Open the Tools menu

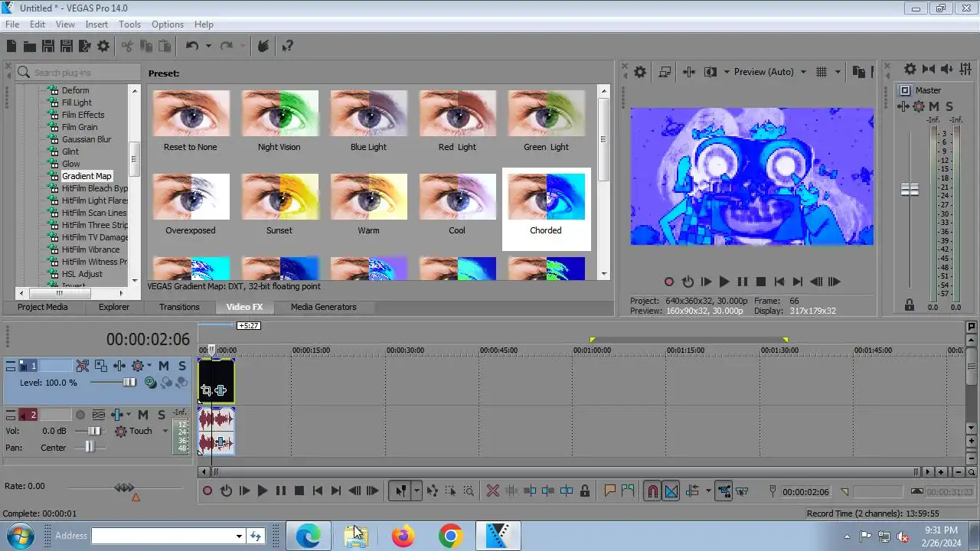tap(129, 24)
